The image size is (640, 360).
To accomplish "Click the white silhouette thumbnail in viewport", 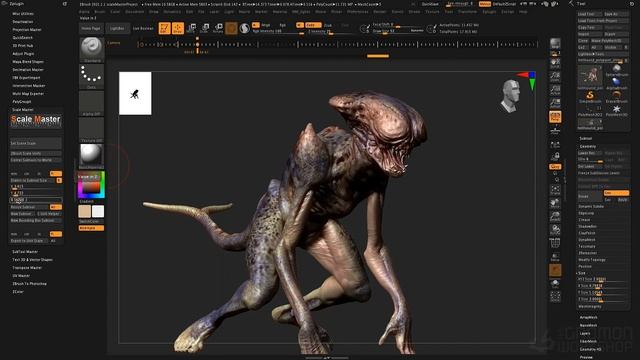I will (x=135, y=93).
